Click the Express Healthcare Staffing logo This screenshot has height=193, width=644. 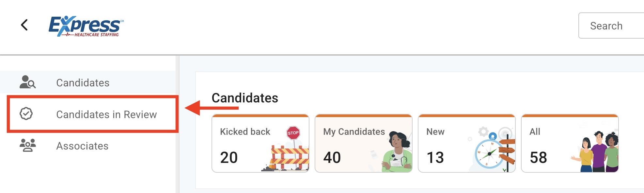(86, 26)
